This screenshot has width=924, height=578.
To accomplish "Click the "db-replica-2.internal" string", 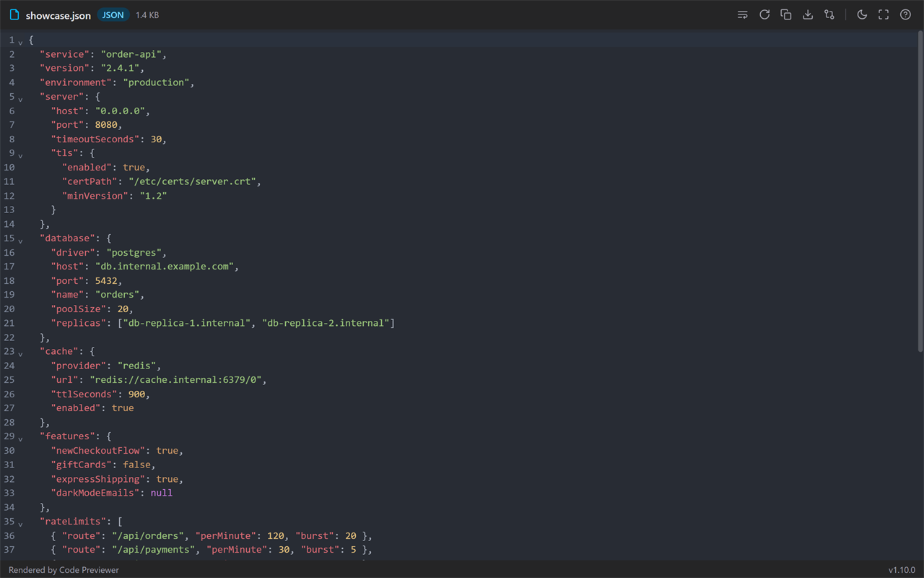I will coord(326,323).
